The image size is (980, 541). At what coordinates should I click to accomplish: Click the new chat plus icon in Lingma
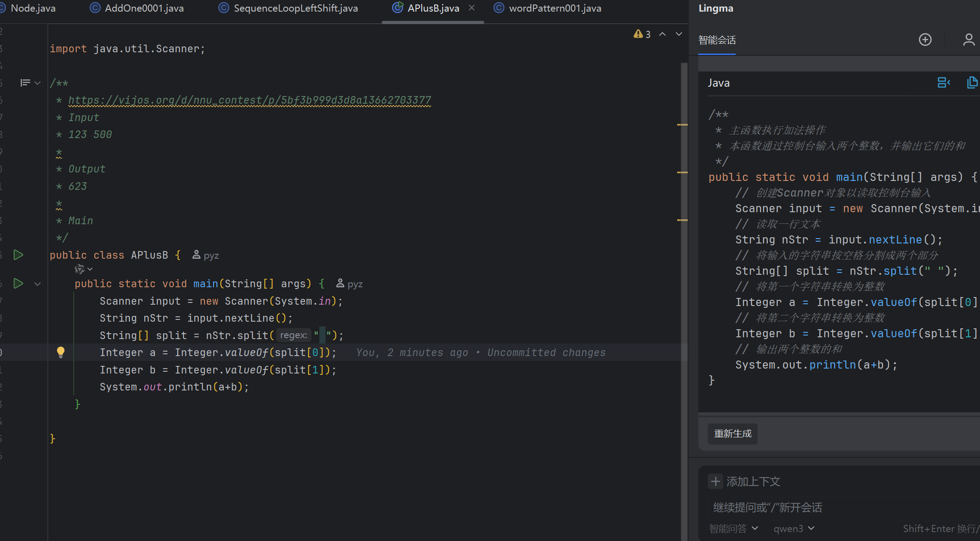click(925, 40)
